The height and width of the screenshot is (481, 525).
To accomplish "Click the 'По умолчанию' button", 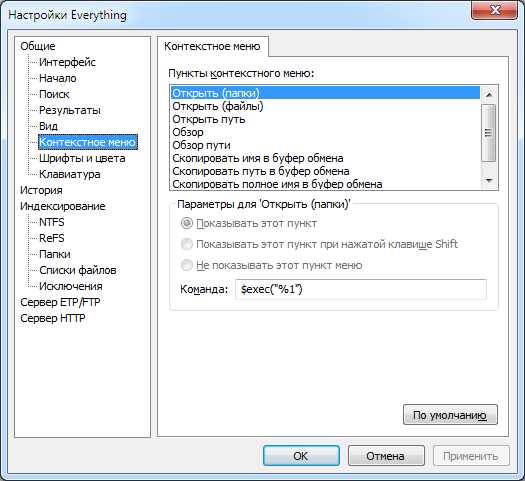I will coord(450,415).
